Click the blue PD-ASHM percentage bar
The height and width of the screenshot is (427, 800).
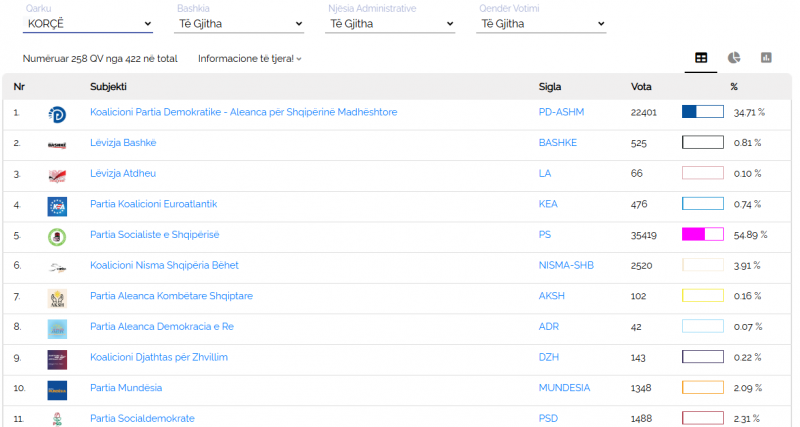[x=703, y=112]
